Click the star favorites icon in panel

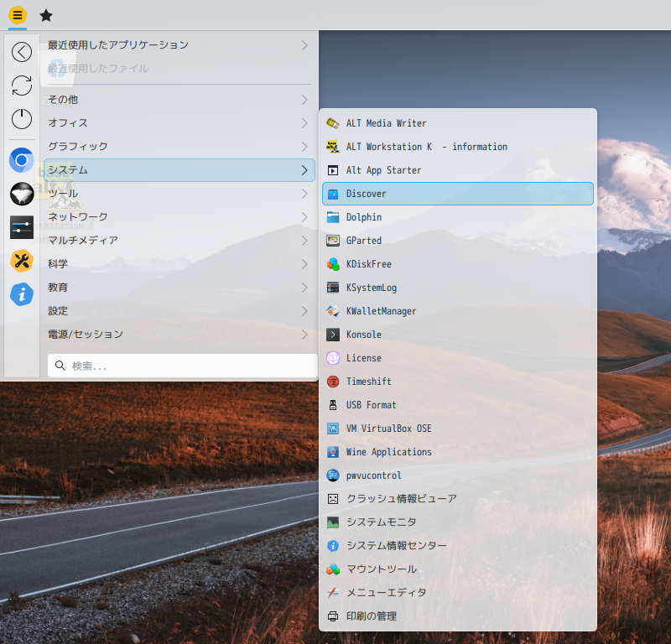pyautogui.click(x=46, y=16)
